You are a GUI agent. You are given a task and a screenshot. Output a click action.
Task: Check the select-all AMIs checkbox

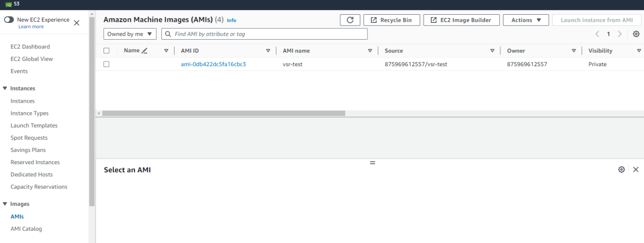pos(107,51)
